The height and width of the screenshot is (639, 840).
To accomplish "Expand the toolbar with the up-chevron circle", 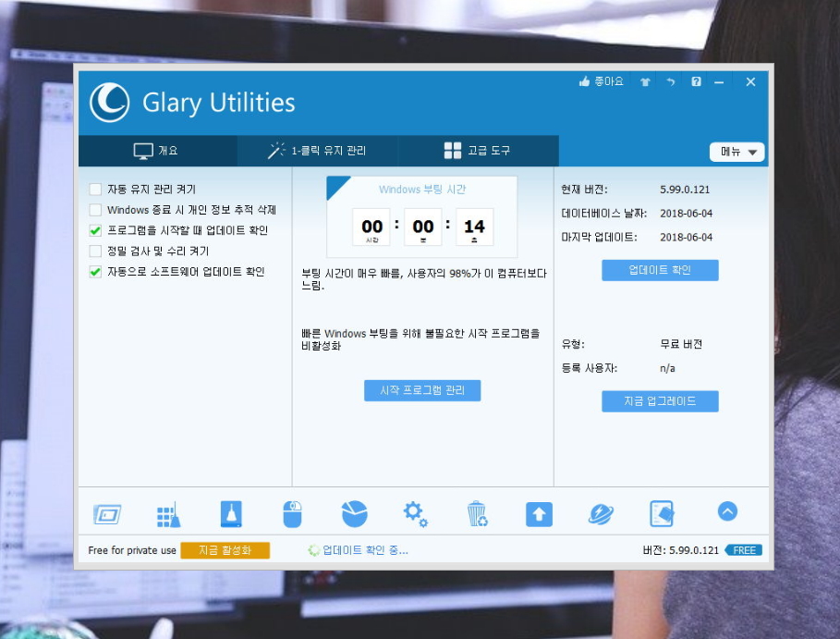I will (727, 510).
